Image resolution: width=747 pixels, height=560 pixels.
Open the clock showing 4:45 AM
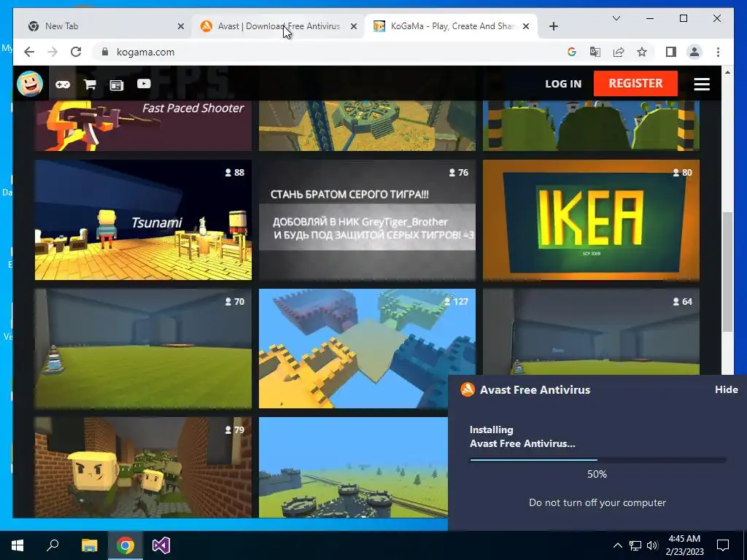click(684, 545)
